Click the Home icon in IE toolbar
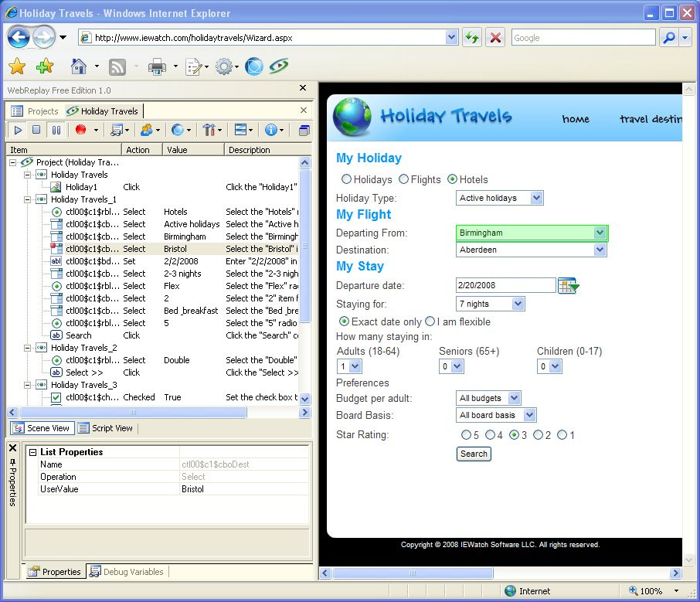 tap(79, 67)
